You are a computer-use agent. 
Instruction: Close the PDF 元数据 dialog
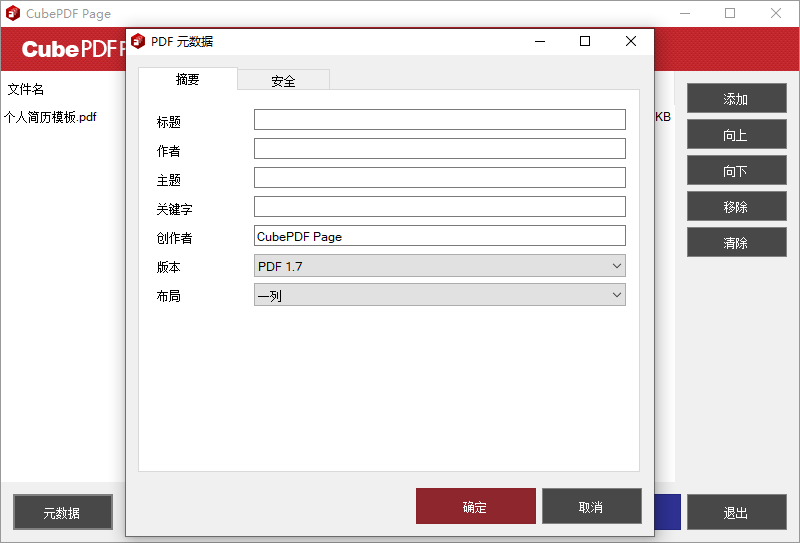point(631,41)
